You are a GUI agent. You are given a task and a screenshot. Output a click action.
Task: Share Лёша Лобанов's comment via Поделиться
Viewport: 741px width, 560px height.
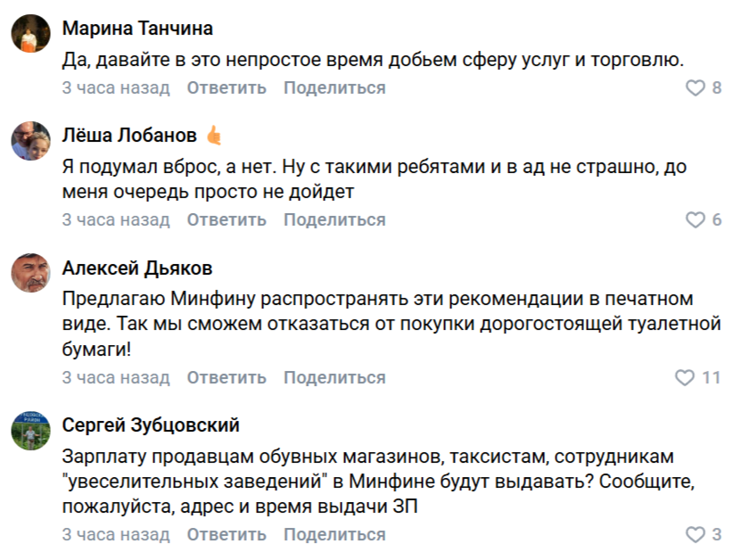click(x=334, y=220)
